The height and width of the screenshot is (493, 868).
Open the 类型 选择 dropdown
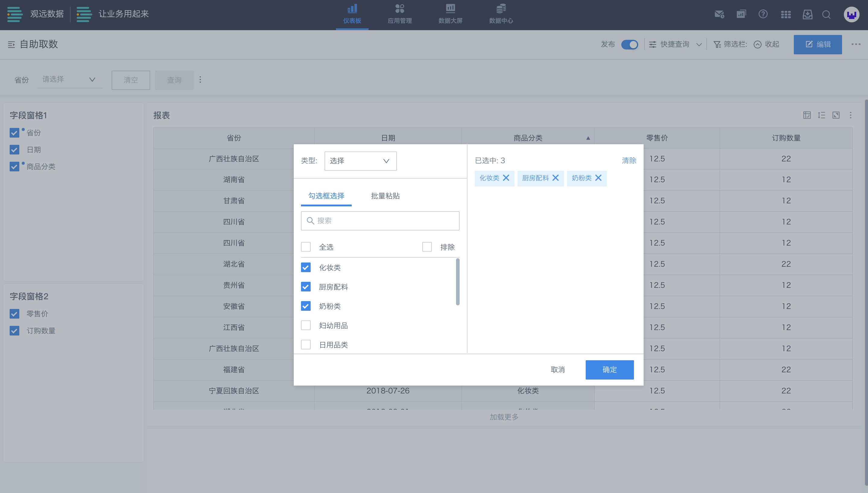[360, 161]
